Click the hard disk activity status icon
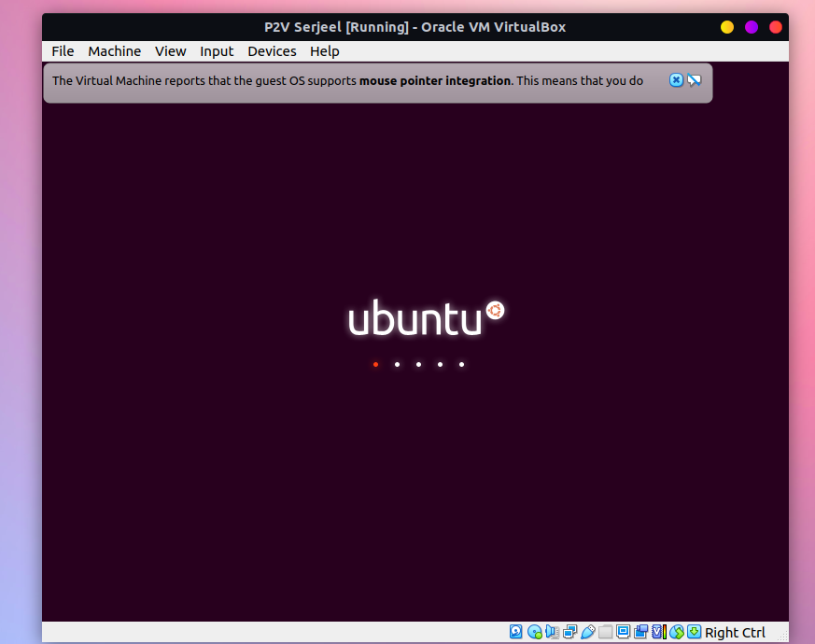815x644 pixels. click(x=515, y=632)
